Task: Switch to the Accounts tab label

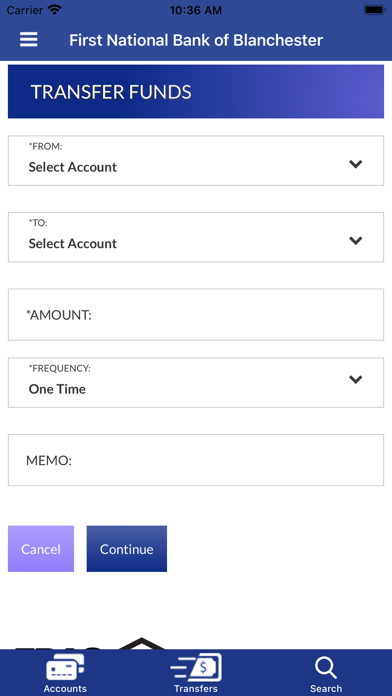Action: (65, 688)
